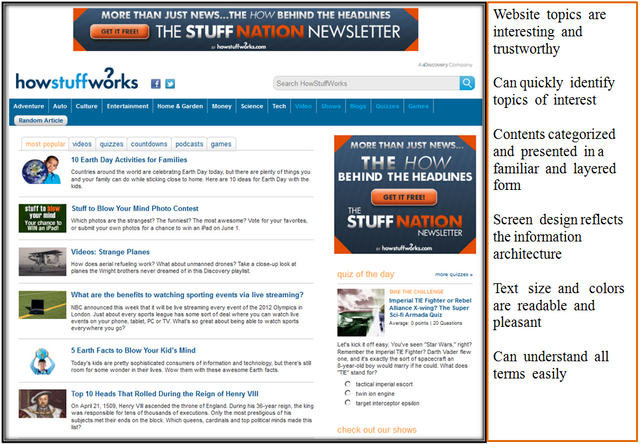The width and height of the screenshot is (640, 444).
Task: Select the most popular tab
Action: pos(45,144)
